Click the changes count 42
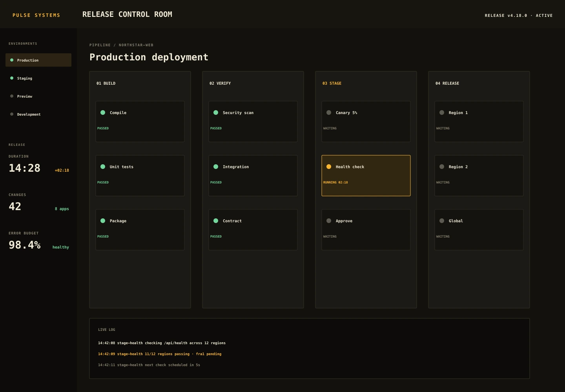Viewport: 565px width, 392px height. click(x=15, y=207)
